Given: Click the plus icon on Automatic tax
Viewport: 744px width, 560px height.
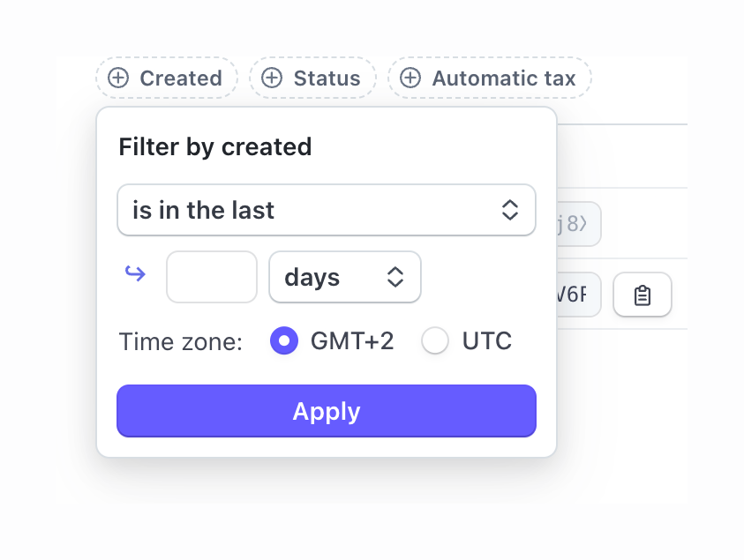Looking at the screenshot, I should (x=410, y=78).
